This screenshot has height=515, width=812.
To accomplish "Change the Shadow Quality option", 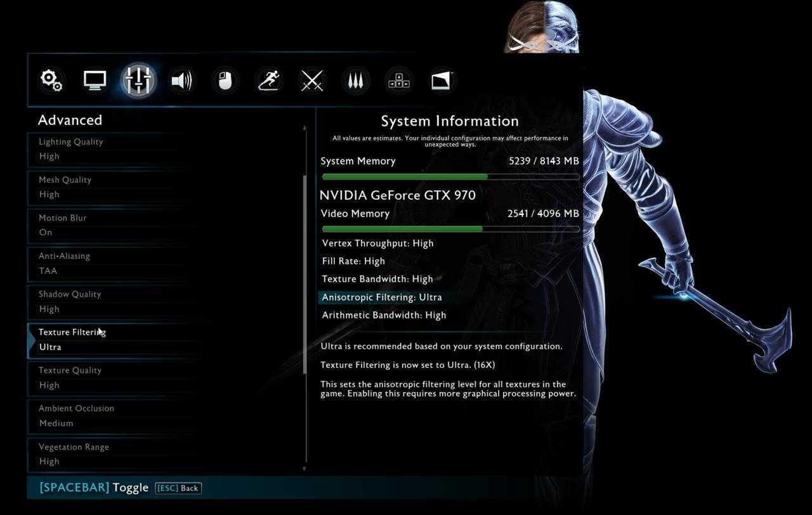I will [108, 301].
